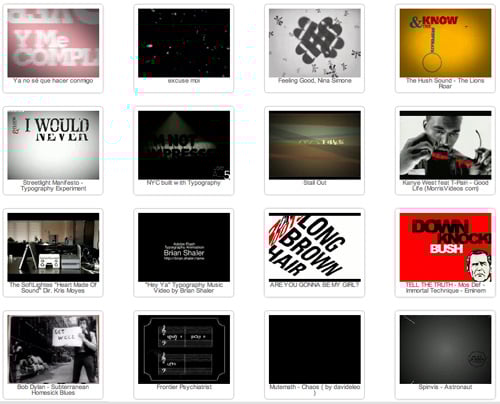Open the Bob Dylan black-and-white thumbnail
Image resolution: width=500 pixels, height=404 pixels.
(53, 349)
